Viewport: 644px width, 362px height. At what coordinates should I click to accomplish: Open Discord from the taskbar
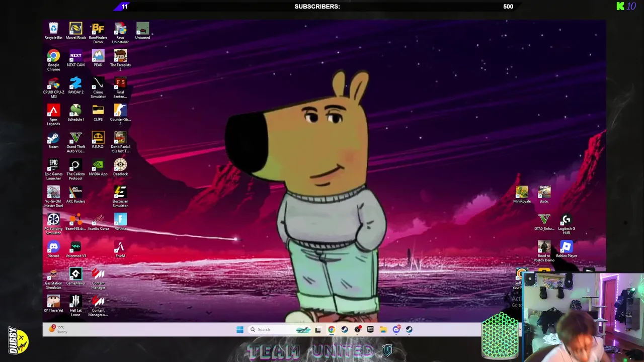396,330
